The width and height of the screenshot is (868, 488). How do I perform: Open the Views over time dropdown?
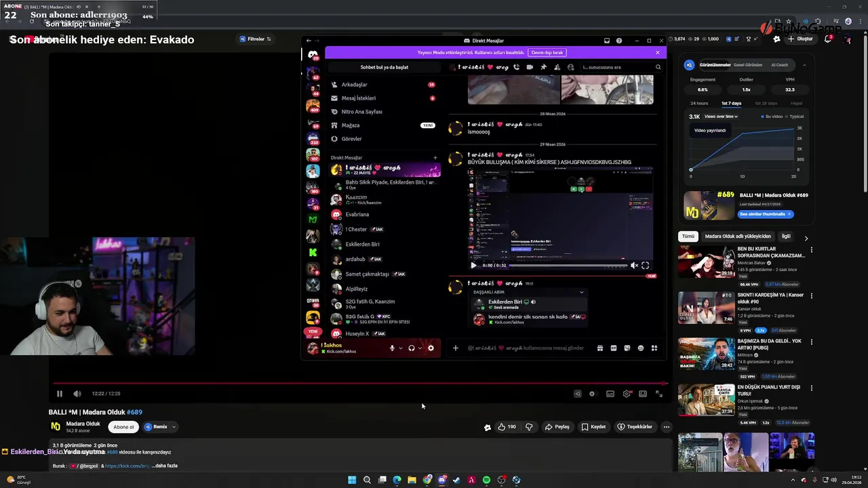(721, 117)
